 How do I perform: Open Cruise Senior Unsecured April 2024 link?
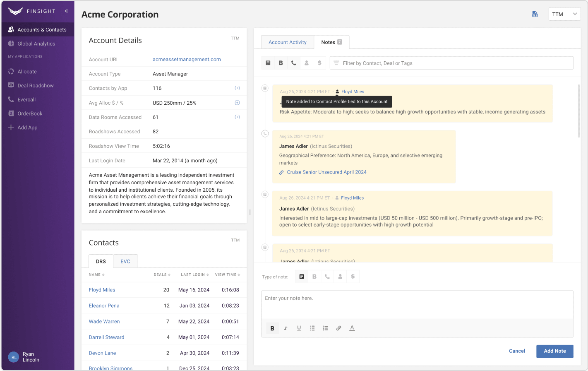click(x=326, y=172)
